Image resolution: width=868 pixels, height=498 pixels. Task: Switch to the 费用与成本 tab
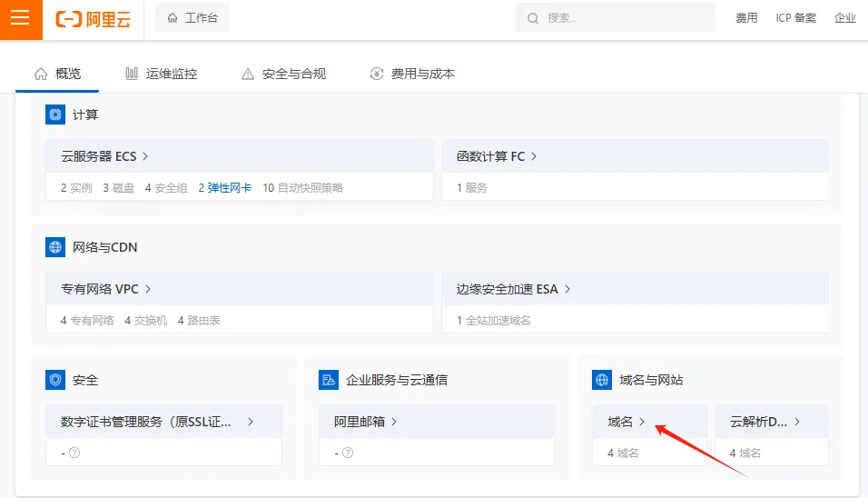click(412, 74)
